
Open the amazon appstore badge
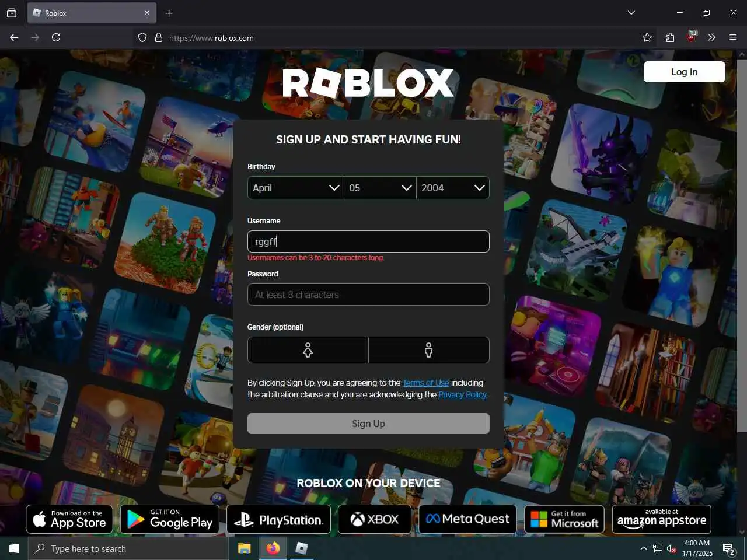(x=662, y=519)
